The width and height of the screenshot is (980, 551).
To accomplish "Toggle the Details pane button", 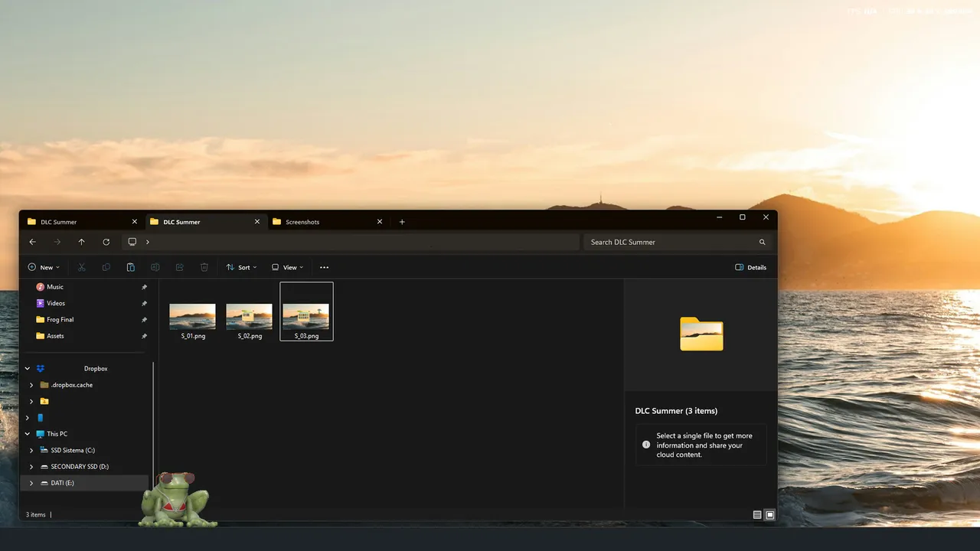I will (x=750, y=267).
